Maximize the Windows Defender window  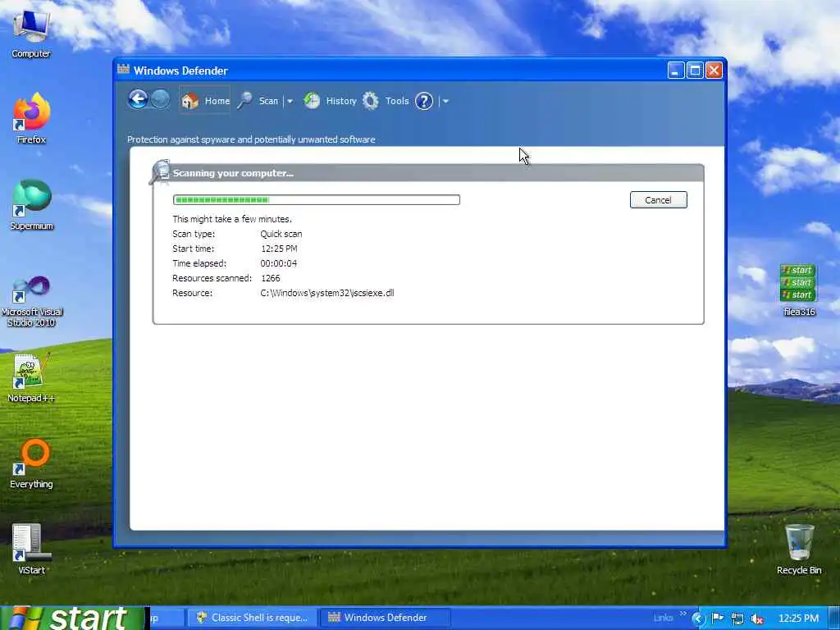pos(695,71)
